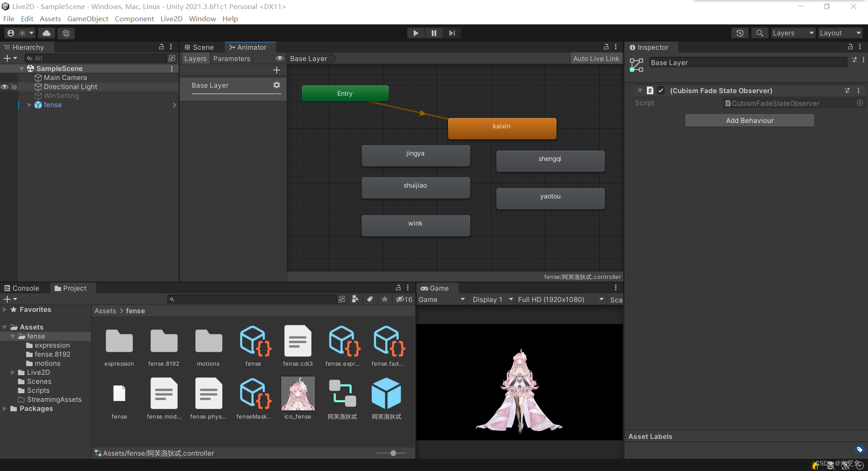Viewport: 868px width, 471px height.
Task: Select the animator controller asset icon
Action: (342, 394)
